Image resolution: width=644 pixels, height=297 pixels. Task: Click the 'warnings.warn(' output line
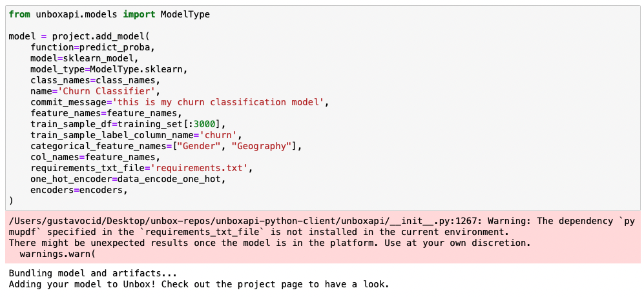click(x=57, y=254)
